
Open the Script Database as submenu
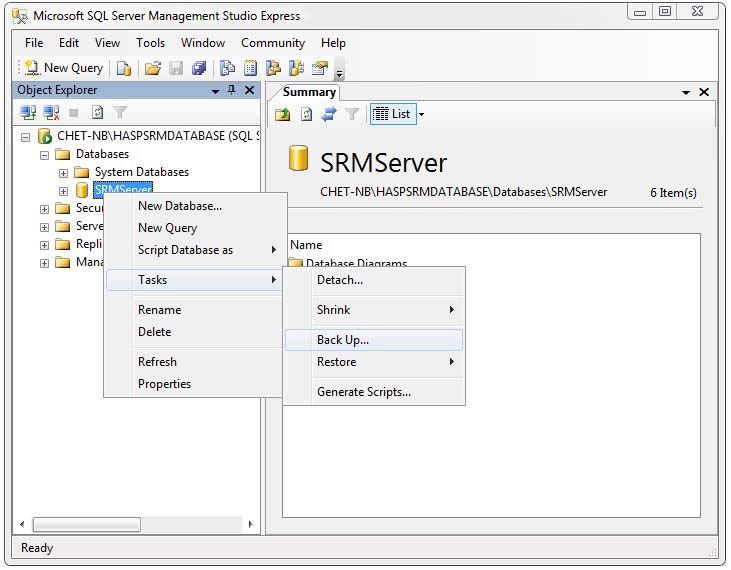pyautogui.click(x=194, y=250)
